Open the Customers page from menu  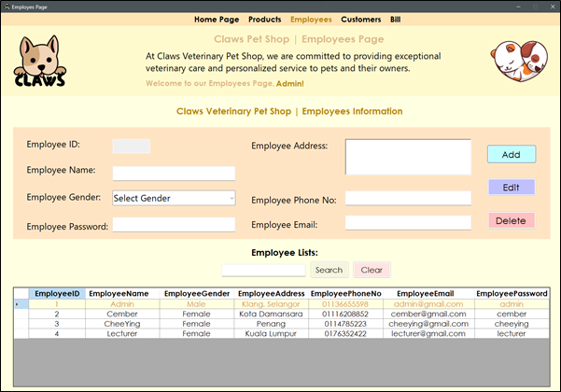tap(360, 19)
